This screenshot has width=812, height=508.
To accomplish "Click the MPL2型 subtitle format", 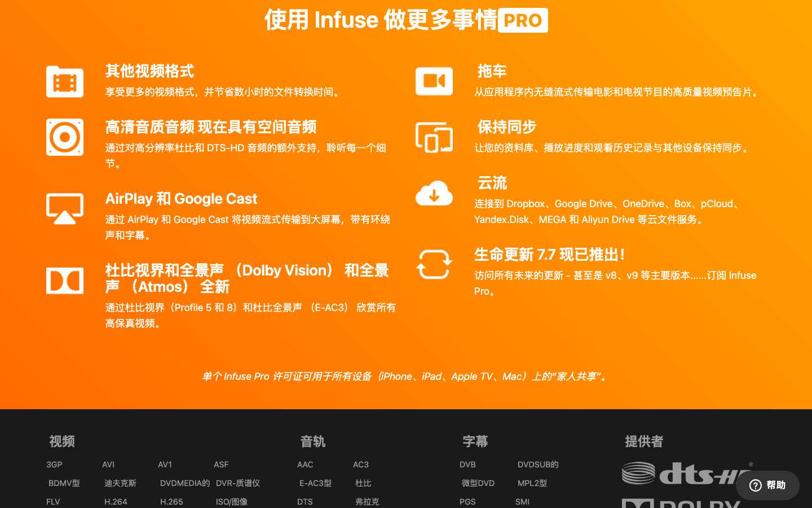I will point(532,483).
